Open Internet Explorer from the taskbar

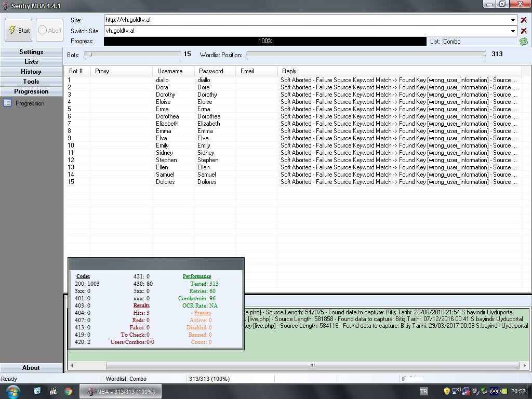tap(37, 391)
